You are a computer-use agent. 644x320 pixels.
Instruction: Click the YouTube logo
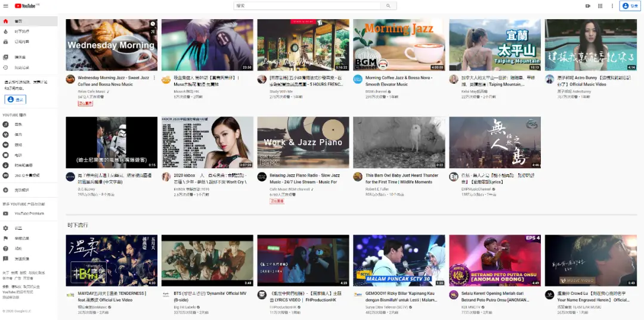pyautogui.click(x=26, y=6)
